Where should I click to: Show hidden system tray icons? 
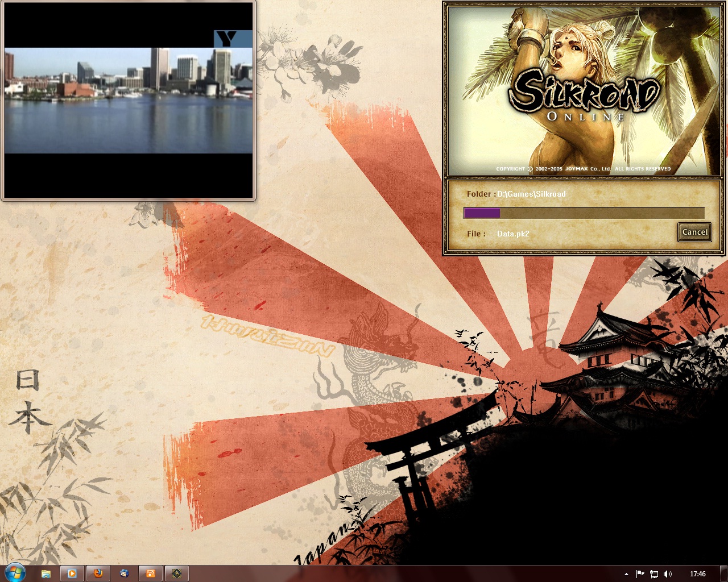(x=626, y=574)
